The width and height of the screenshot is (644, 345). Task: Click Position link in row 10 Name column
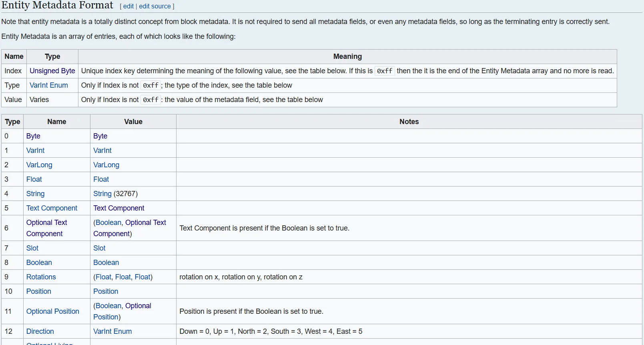(x=38, y=291)
